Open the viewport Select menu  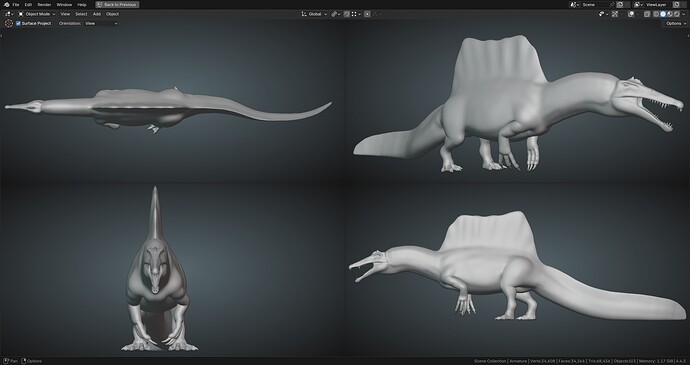pos(81,14)
